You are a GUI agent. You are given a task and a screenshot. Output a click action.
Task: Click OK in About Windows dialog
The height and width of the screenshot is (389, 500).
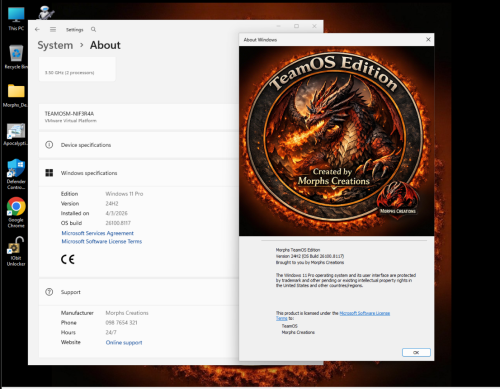click(x=416, y=352)
